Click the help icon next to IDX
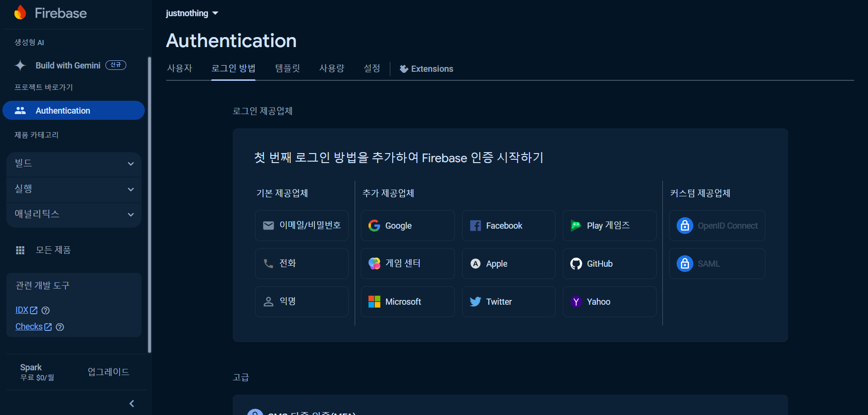Image resolution: width=868 pixels, height=415 pixels. point(46,310)
